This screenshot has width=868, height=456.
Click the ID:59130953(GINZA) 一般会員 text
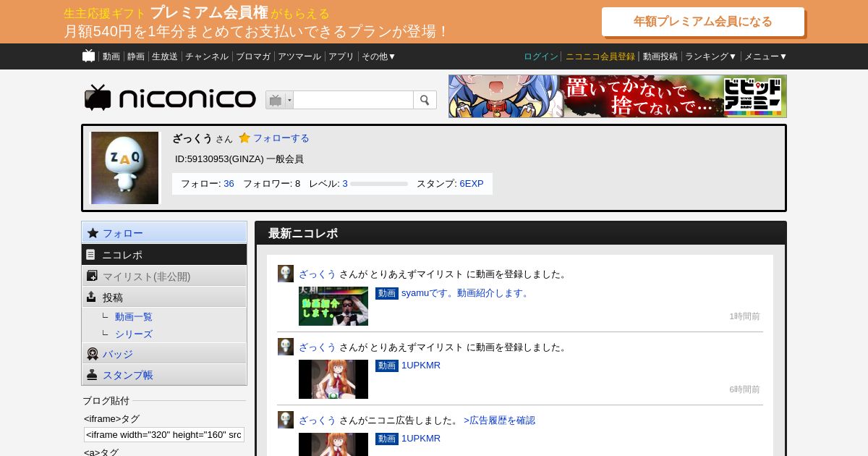click(x=239, y=159)
